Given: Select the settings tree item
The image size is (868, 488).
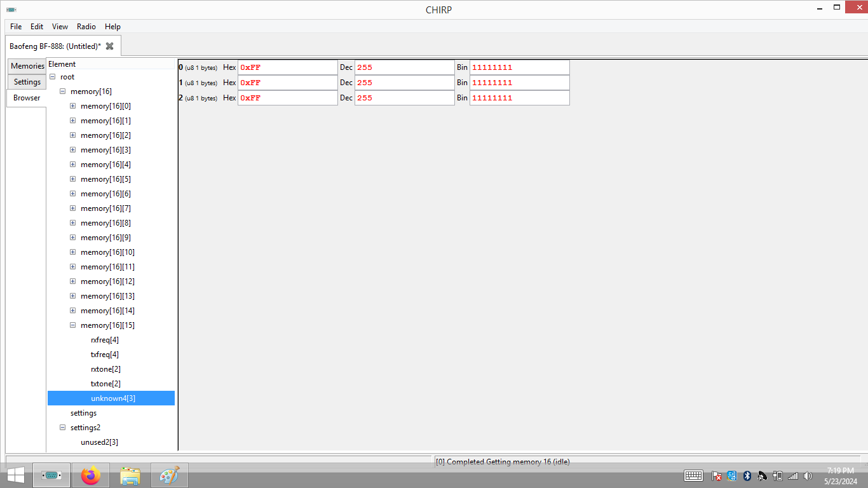Looking at the screenshot, I should click(83, 413).
